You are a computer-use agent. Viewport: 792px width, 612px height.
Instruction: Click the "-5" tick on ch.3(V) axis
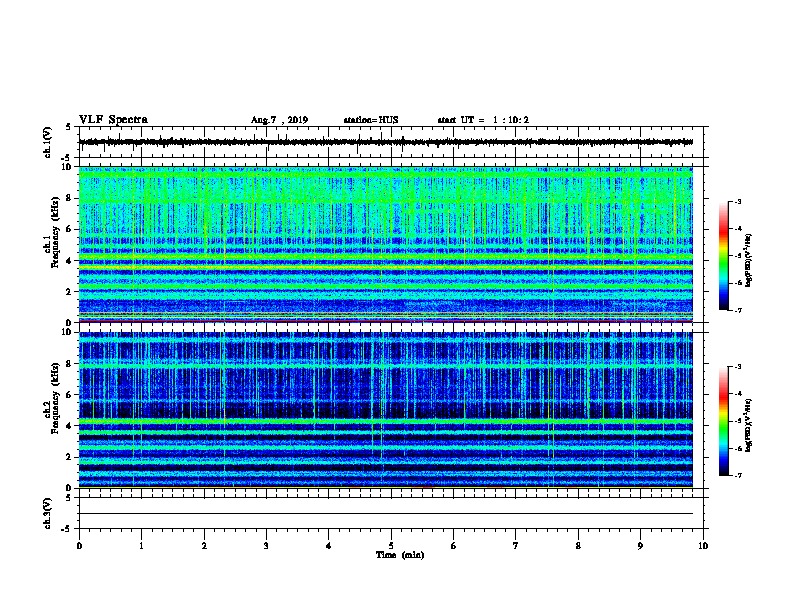click(x=67, y=529)
